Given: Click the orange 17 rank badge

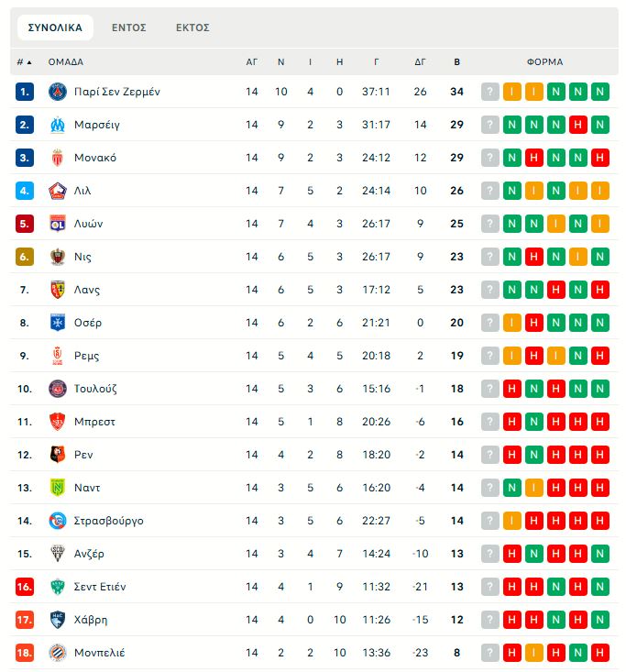Looking at the screenshot, I should point(25,620).
